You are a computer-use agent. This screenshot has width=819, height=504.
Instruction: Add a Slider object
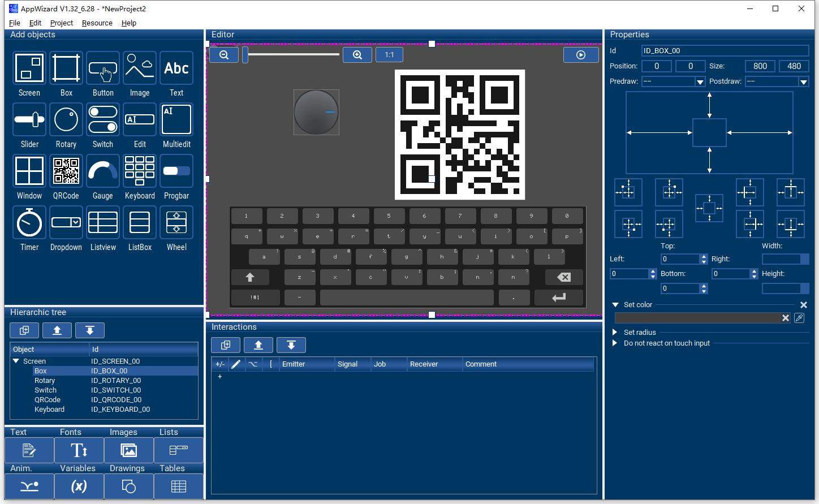[29, 120]
